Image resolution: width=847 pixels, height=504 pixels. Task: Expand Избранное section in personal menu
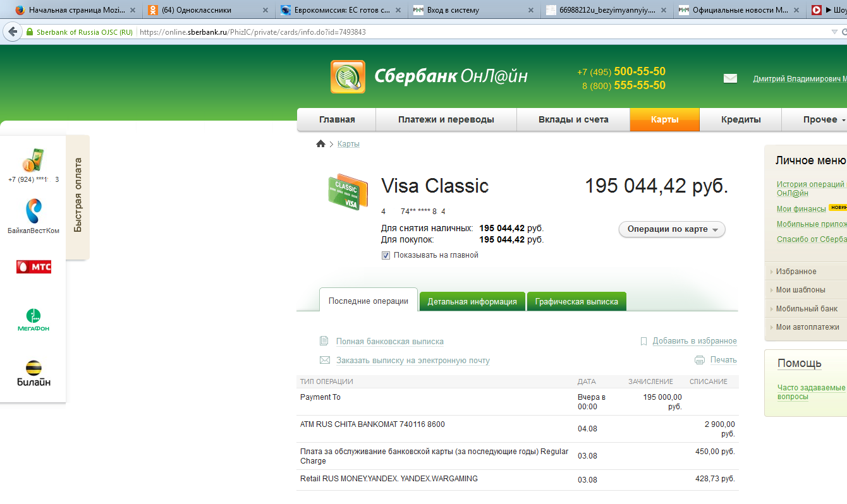pyautogui.click(x=806, y=272)
